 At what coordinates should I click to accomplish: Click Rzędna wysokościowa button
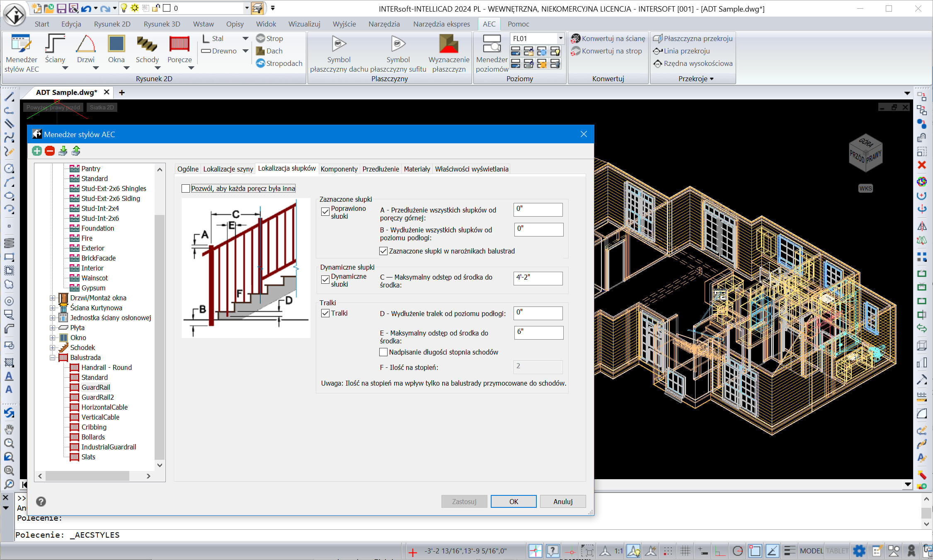(693, 63)
